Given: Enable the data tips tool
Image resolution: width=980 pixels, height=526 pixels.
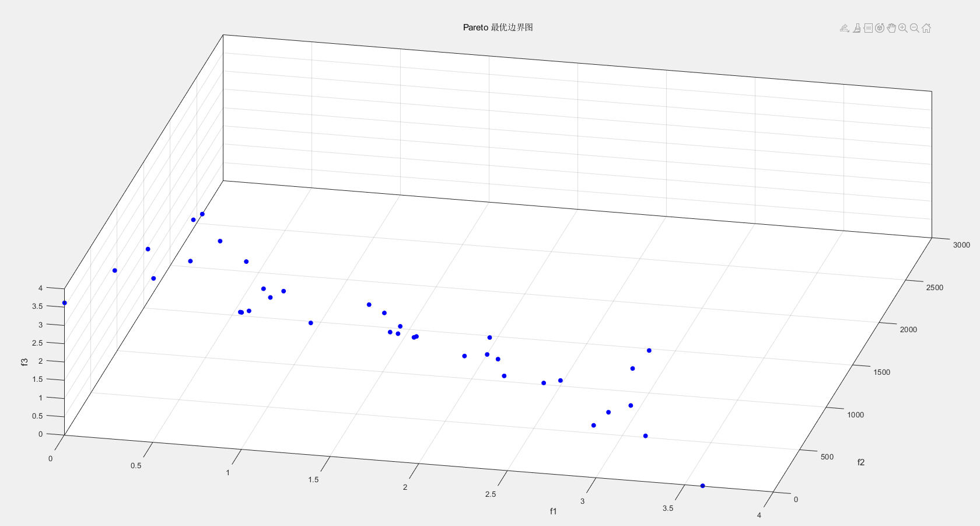Looking at the screenshot, I should [868, 28].
